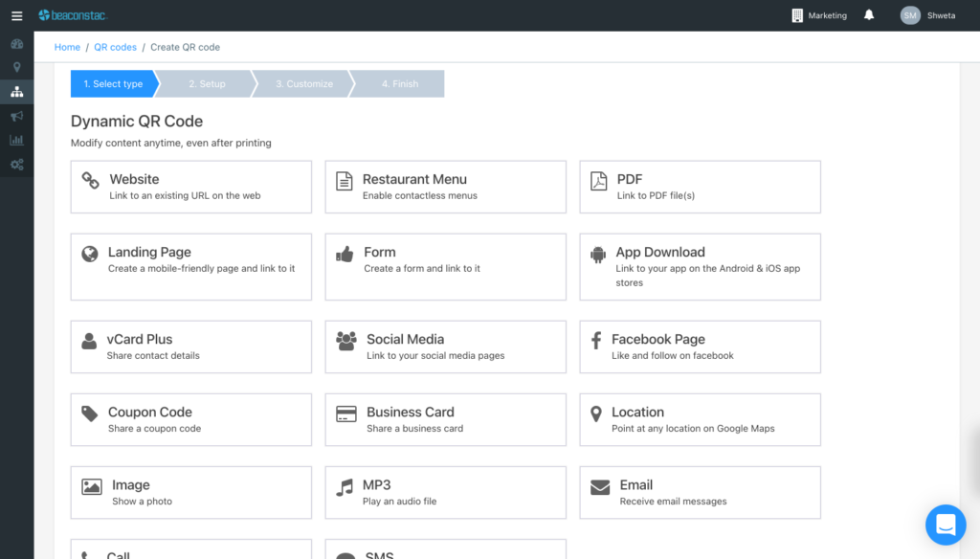980x559 pixels.
Task: Go to Home breadcrumb link
Action: tap(67, 47)
